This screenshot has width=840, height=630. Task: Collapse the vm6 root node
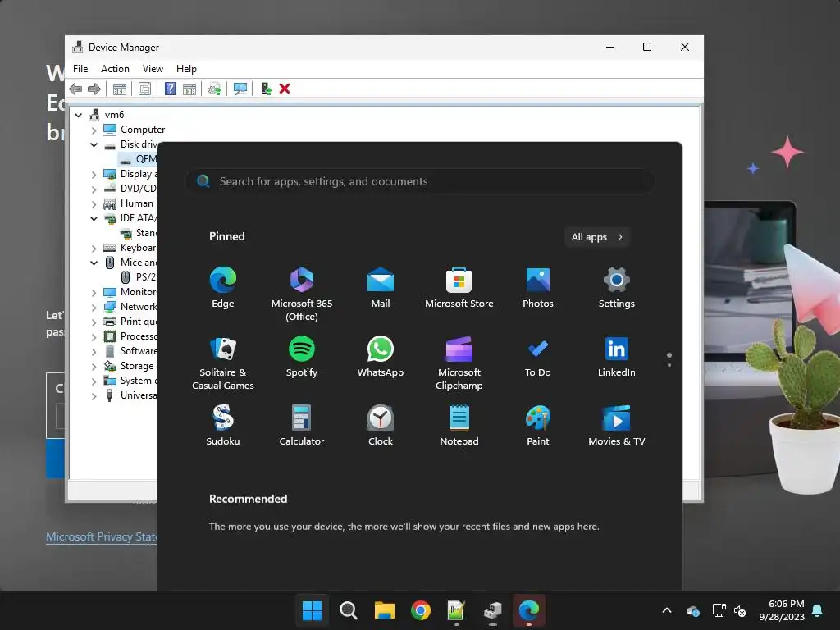[79, 115]
